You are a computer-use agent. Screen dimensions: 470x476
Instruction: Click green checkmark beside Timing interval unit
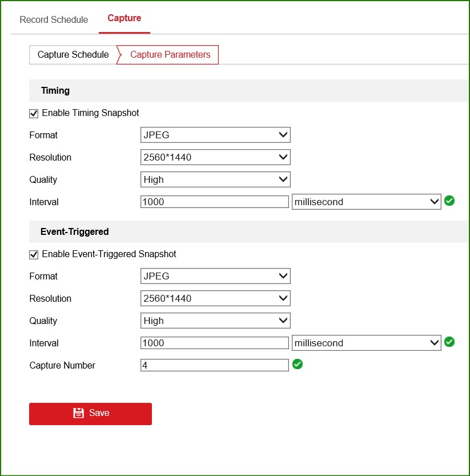(449, 201)
